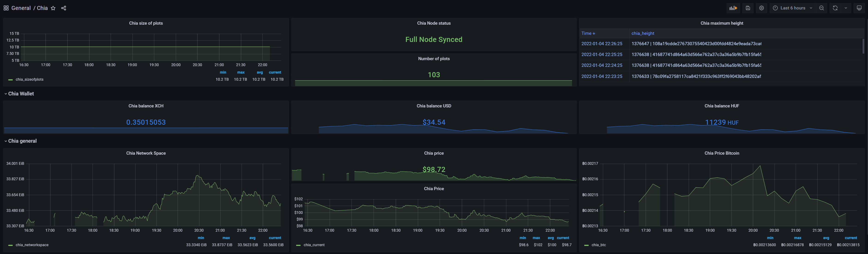The image size is (868, 254).
Task: Save the dashboard
Action: [x=748, y=8]
